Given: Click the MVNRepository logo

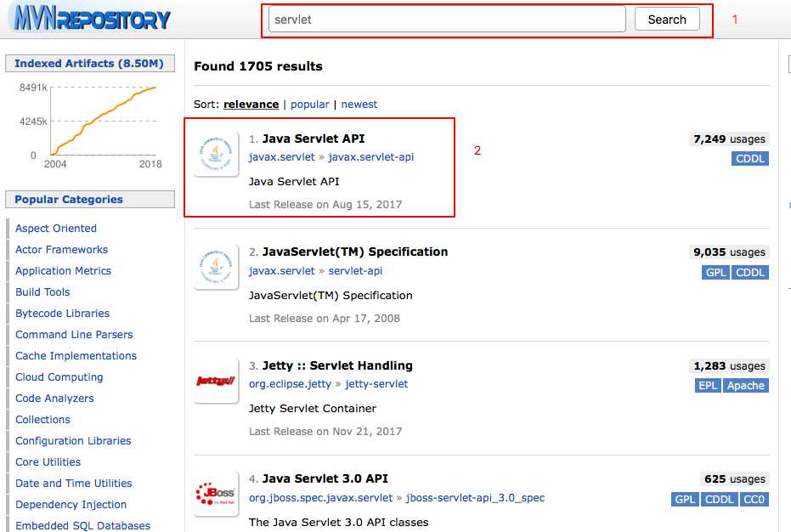Looking at the screenshot, I should coord(90,19).
